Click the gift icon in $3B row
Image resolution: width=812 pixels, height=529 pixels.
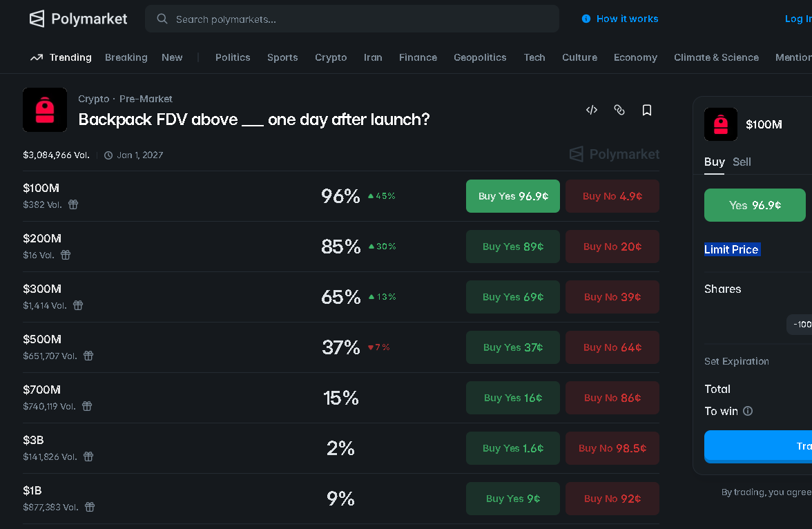88,456
